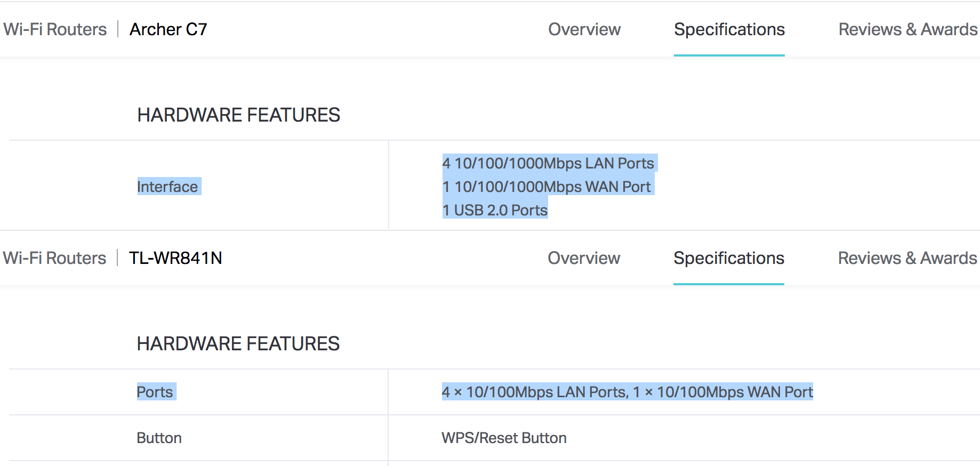Click Hardware Features heading under Archer C7
This screenshot has width=980, height=466.
(x=238, y=115)
